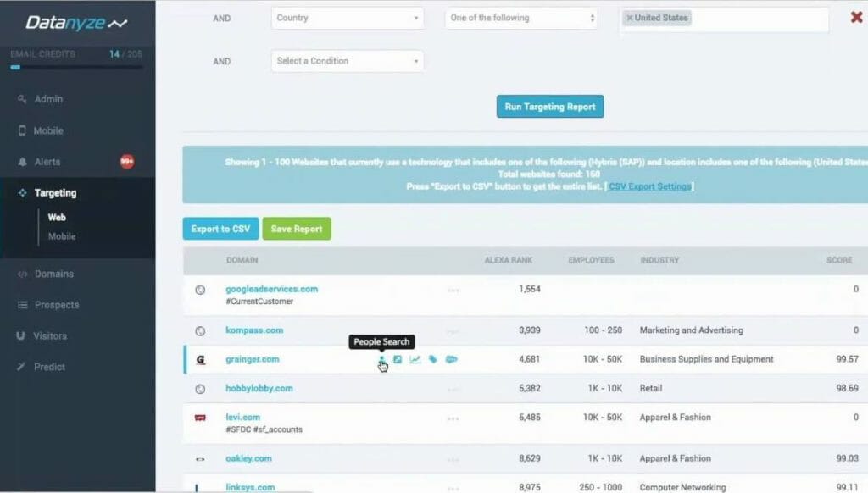Click the email credits progress bar
The height and width of the screenshot is (493, 868).
[76, 68]
